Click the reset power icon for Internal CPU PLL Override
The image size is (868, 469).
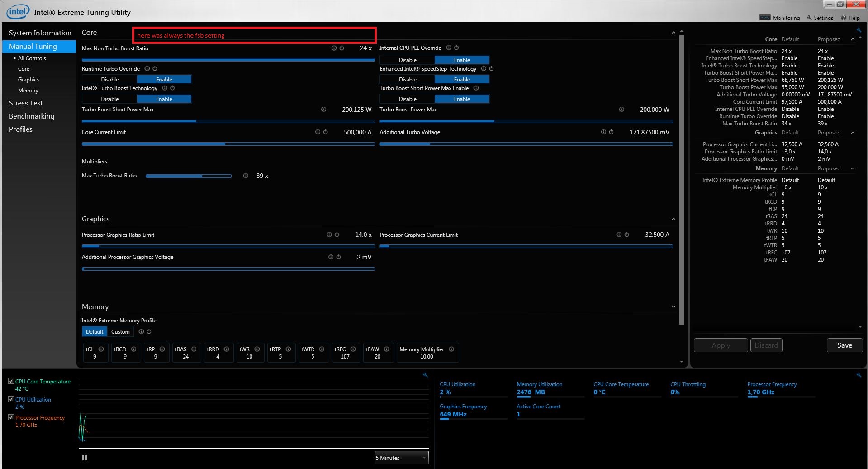point(456,48)
